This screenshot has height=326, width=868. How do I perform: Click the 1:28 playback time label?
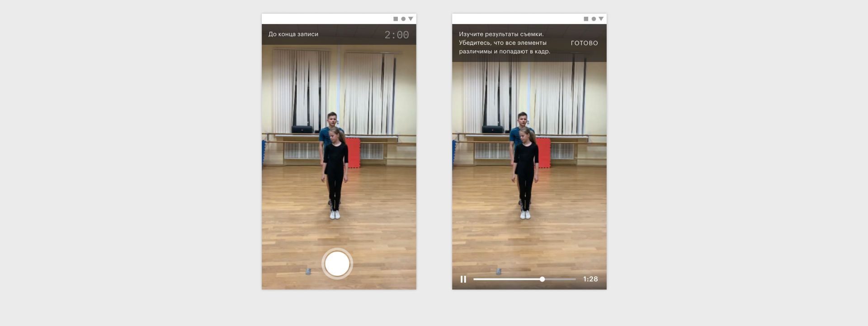tap(590, 279)
